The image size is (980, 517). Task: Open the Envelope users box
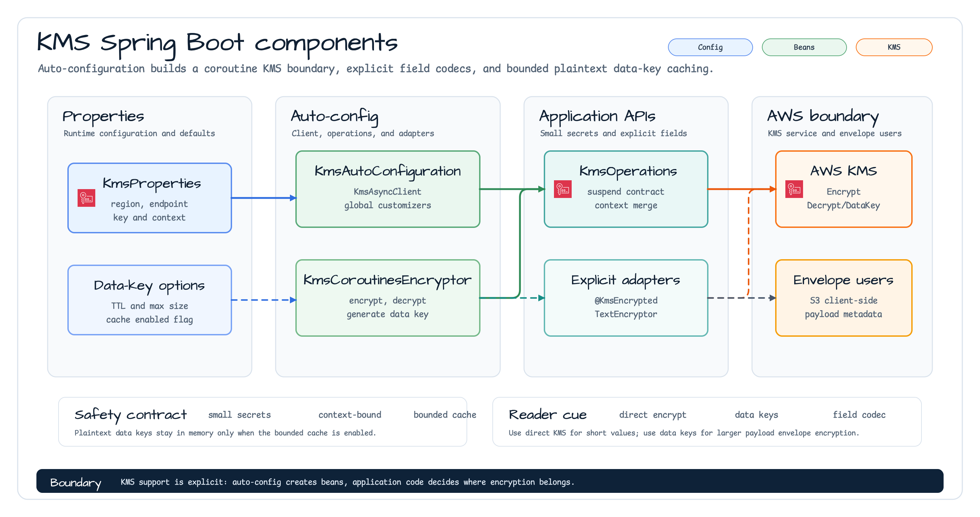click(x=844, y=298)
